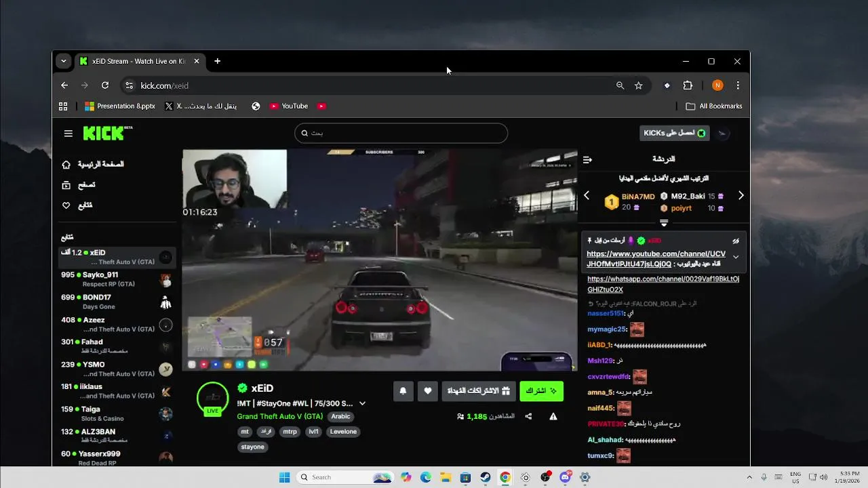Viewport: 868px width, 488px height.
Task: Open the Windows Start menu
Action: pyautogui.click(x=284, y=477)
